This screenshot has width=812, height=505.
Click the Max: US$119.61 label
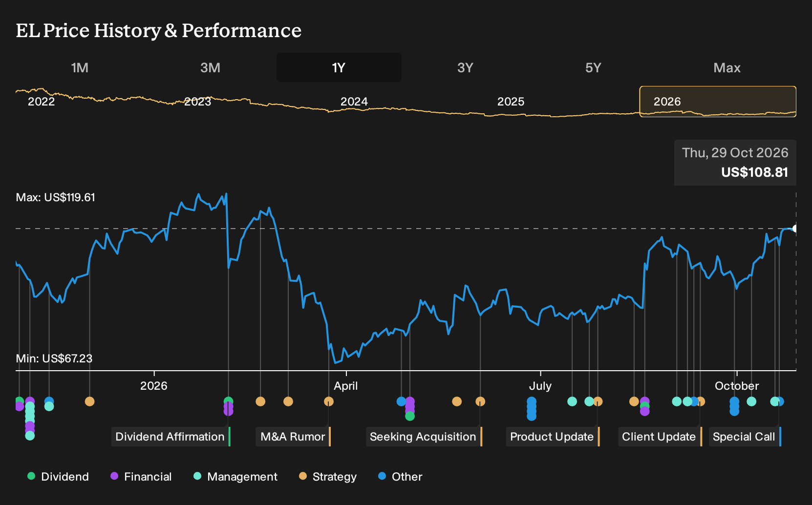(56, 197)
